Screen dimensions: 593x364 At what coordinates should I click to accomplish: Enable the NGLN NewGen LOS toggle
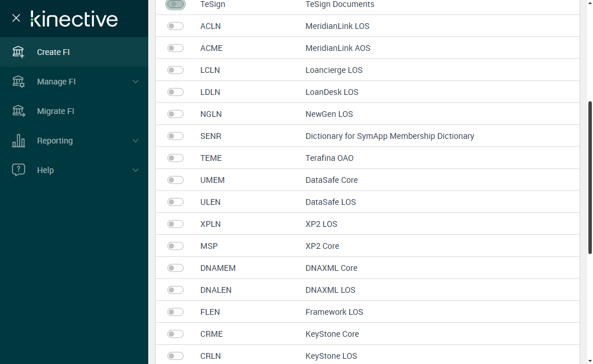pos(175,114)
